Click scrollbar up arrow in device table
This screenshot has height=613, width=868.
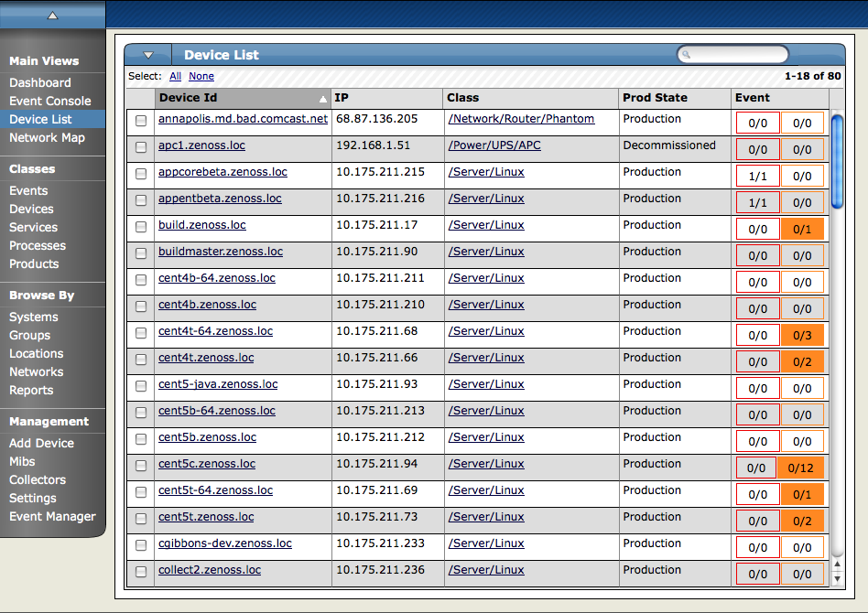[x=837, y=564]
